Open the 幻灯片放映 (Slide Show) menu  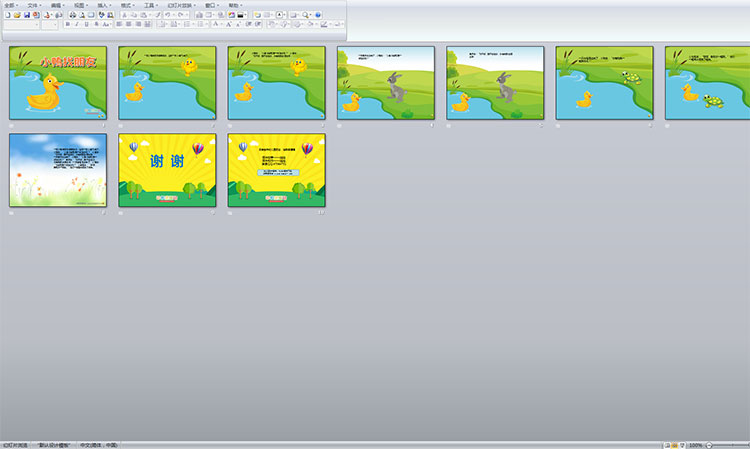[x=181, y=5]
